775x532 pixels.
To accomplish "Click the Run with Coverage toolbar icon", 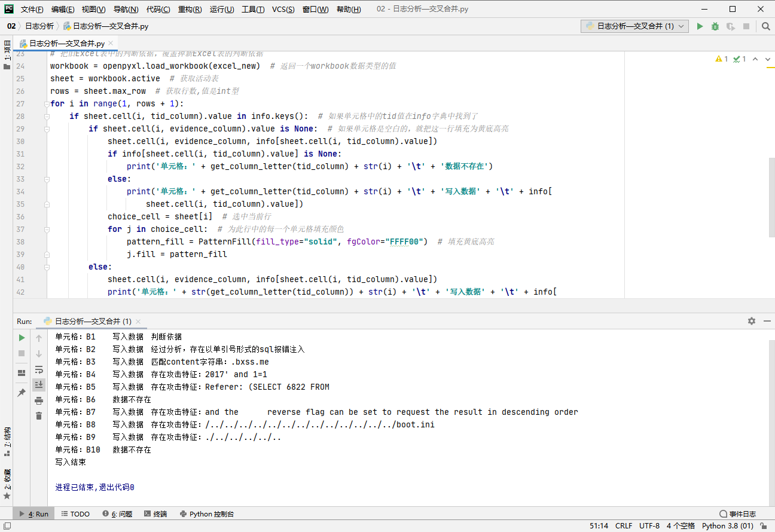I will [x=731, y=26].
